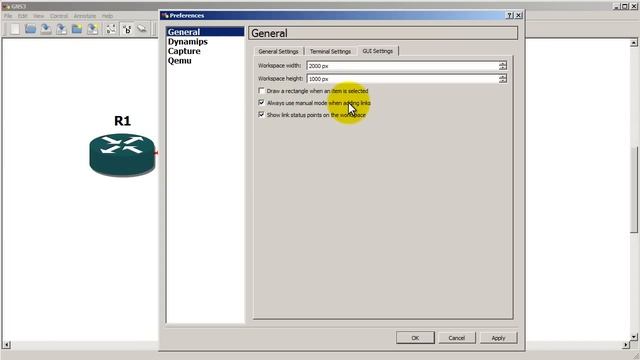
Task: Click the vertical scrollbar down arrow
Action: tap(634, 337)
